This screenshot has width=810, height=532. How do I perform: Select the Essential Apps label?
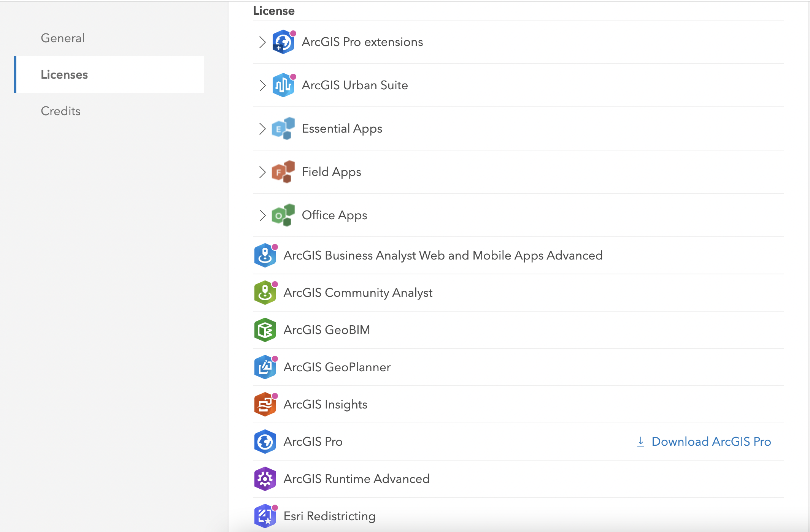point(342,128)
